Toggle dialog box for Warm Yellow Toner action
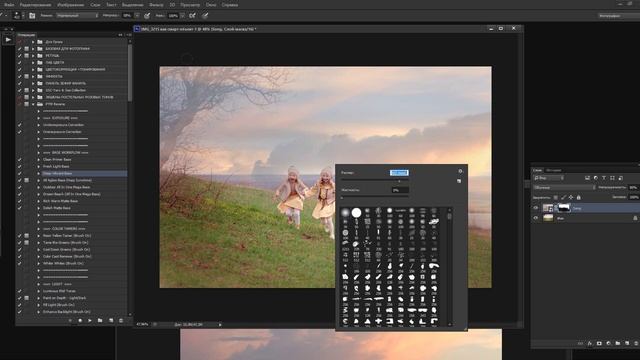This screenshot has height=360, width=640. click(x=27, y=236)
